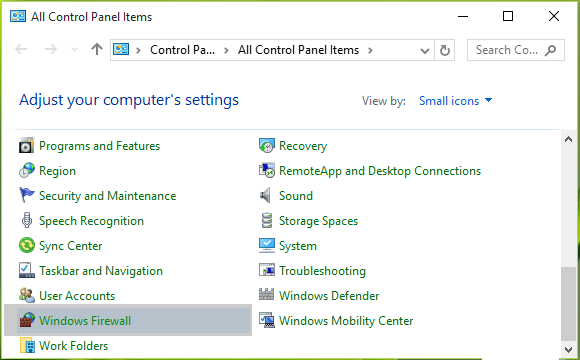Open Taskbar and Navigation link
This screenshot has height=360, width=580.
[101, 271]
